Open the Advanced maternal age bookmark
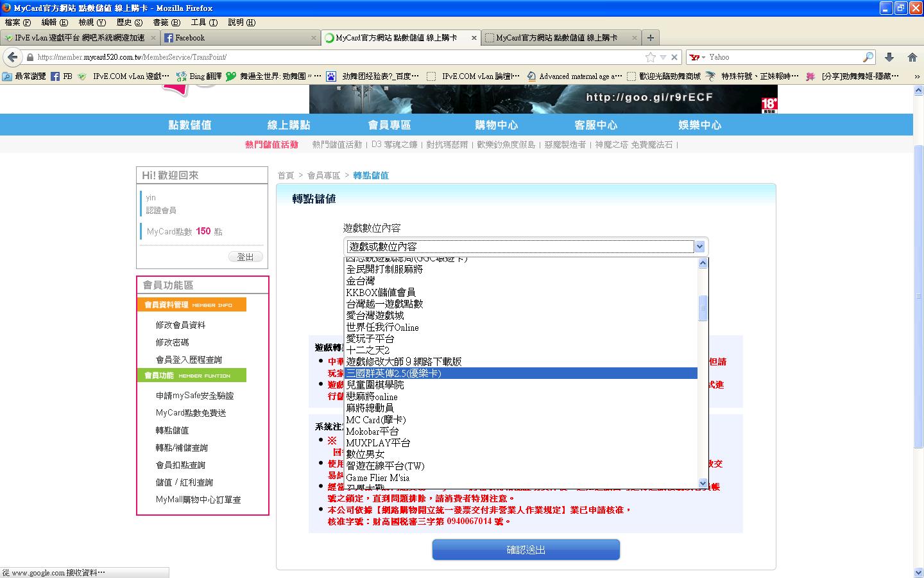This screenshot has height=578, width=924. point(574,76)
